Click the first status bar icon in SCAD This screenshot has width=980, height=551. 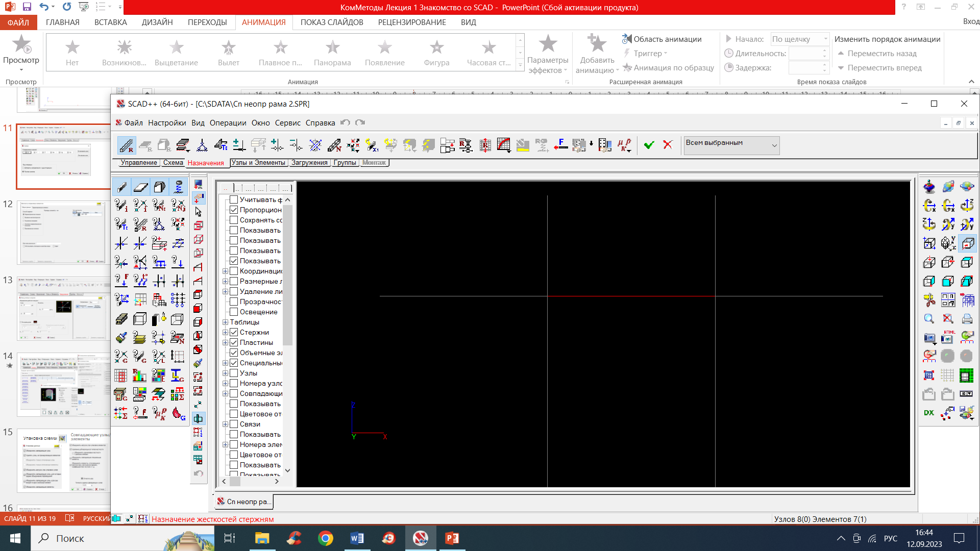click(x=117, y=518)
